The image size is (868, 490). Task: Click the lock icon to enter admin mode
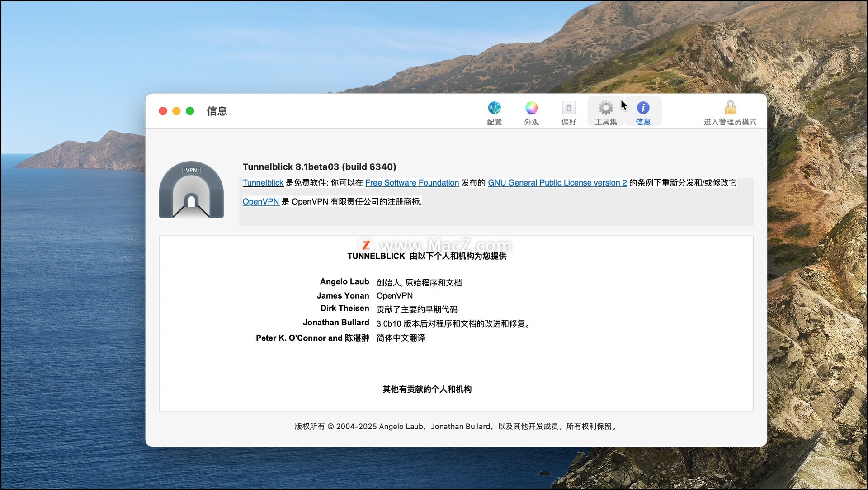pyautogui.click(x=730, y=113)
